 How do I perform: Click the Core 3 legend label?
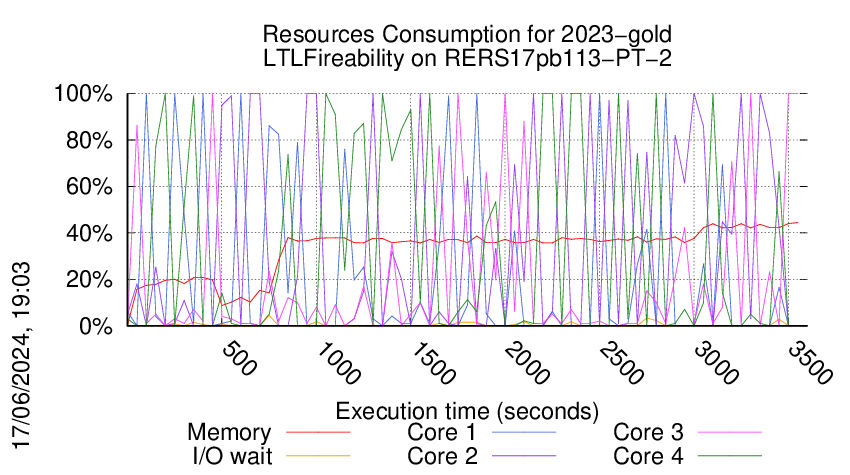pyautogui.click(x=648, y=432)
